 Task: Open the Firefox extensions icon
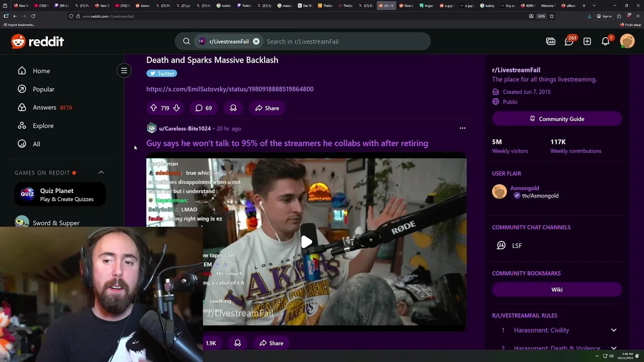coord(619,16)
